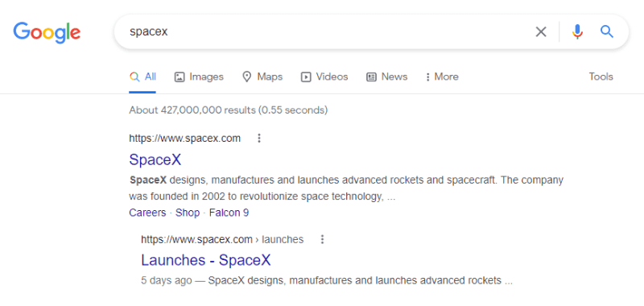Click the snippet starting 'SpaceX designs, manufactures and launches advanced rockets and spacecraft'
This screenshot has width=644, height=306.
[346, 188]
